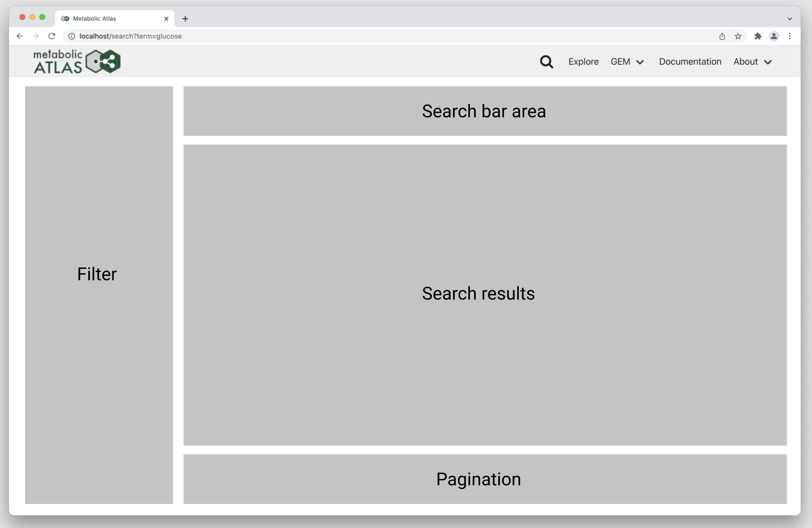Toggle the bookmark star
The width and height of the screenshot is (812, 528).
[x=738, y=36]
